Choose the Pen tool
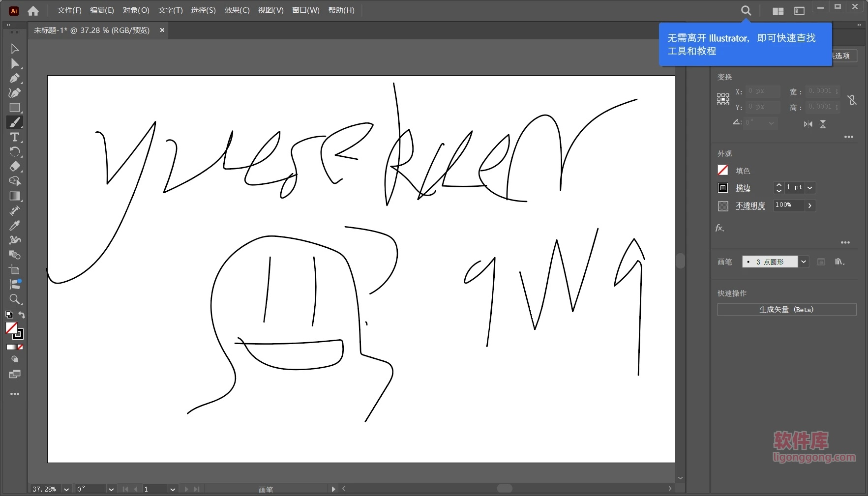 15,78
